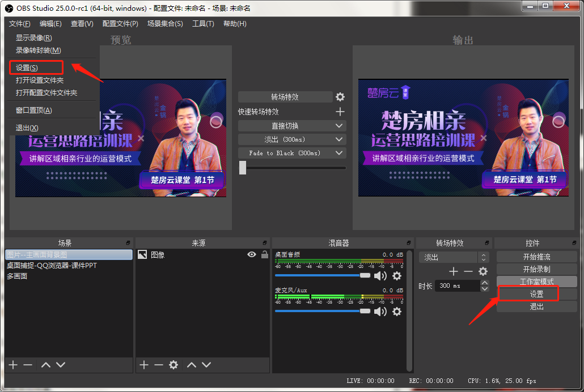
Task: Remove selected source with minus icon
Action: 159,365
